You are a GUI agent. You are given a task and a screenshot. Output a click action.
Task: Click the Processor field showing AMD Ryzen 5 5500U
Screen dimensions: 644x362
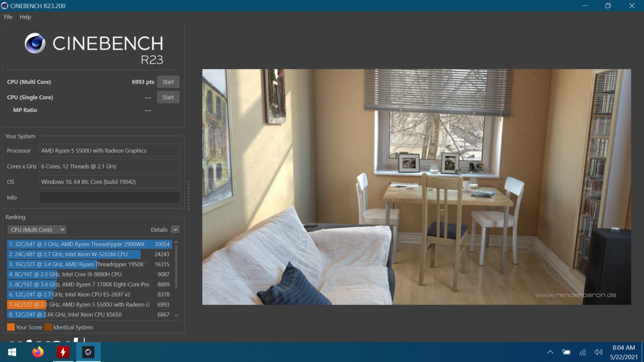109,150
